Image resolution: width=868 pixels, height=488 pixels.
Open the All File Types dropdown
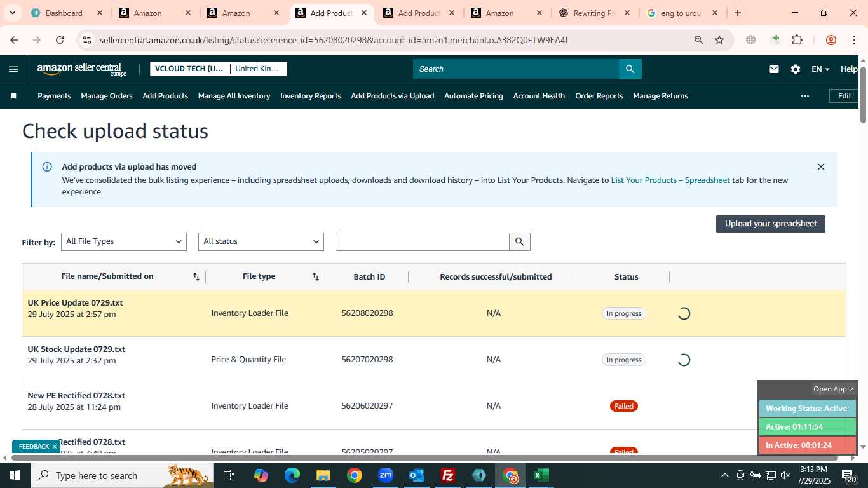click(x=124, y=241)
